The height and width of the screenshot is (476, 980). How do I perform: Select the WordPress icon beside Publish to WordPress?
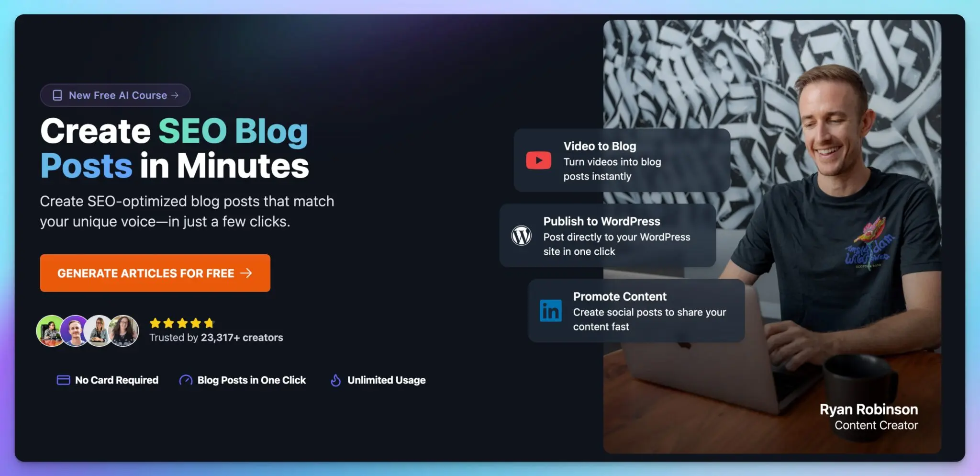tap(522, 236)
